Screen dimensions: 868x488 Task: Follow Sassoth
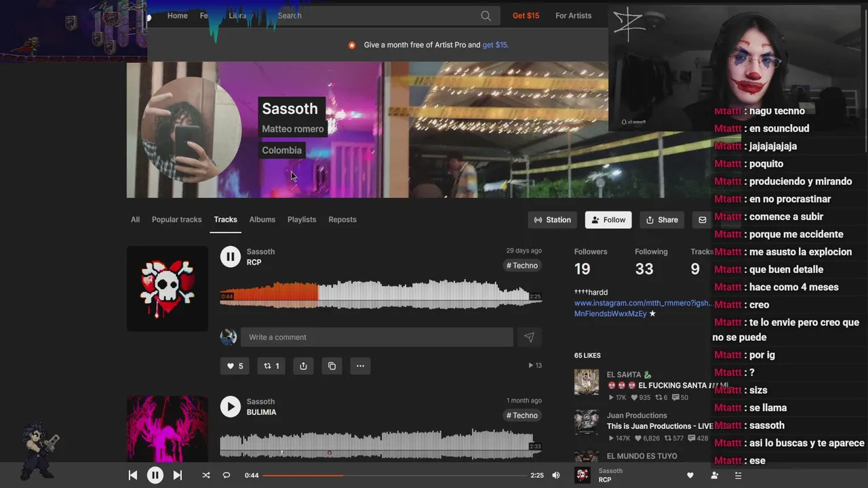pyautogui.click(x=608, y=220)
